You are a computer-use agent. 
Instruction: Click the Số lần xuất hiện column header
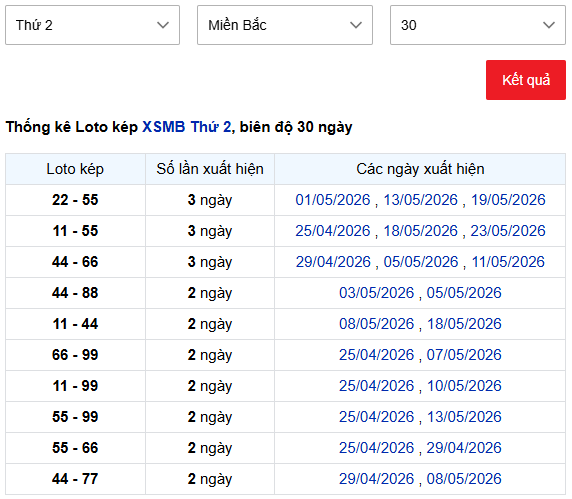[x=210, y=169]
